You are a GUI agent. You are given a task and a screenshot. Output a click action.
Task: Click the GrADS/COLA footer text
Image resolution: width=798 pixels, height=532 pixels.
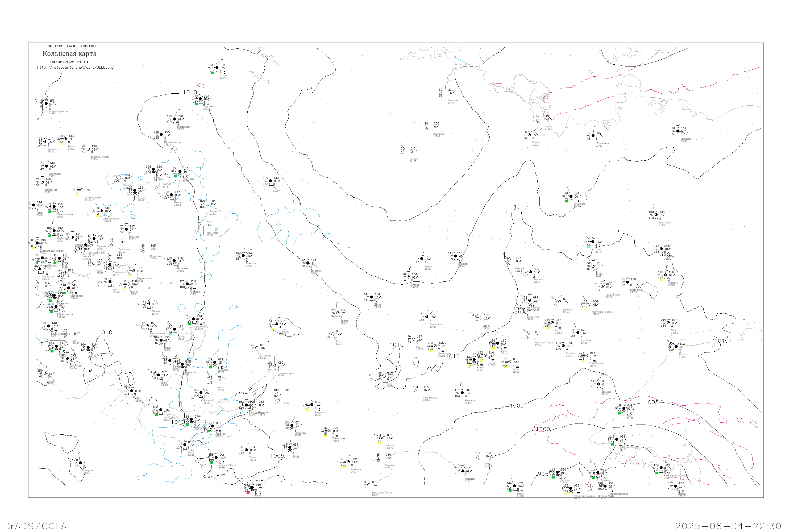35,526
